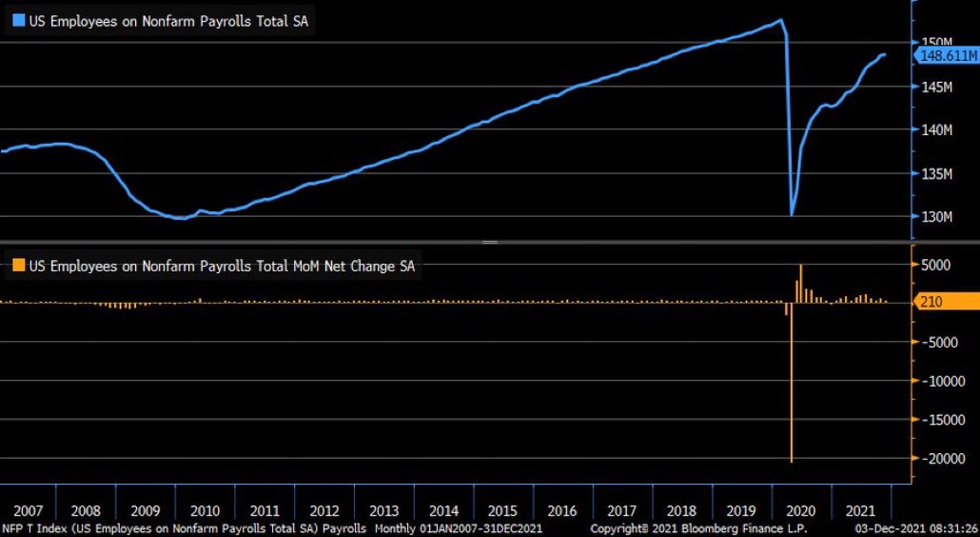Image resolution: width=980 pixels, height=537 pixels.
Task: Select the 2019 label on the time axis
Action: [740, 510]
